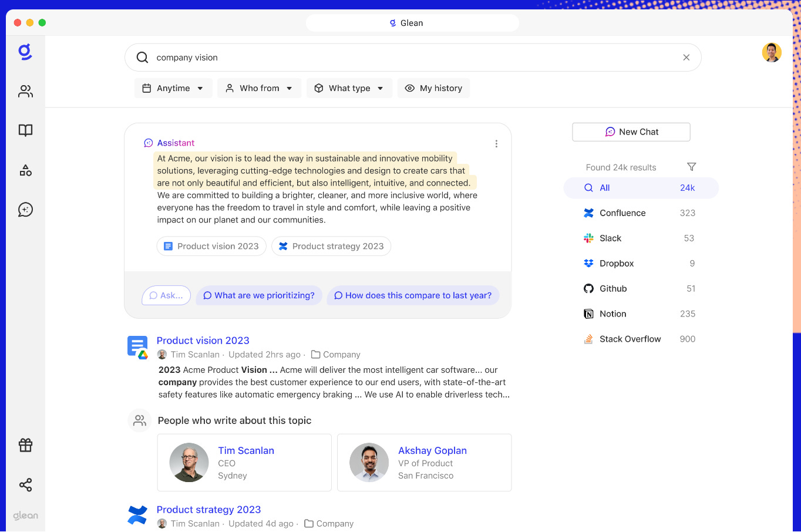Image resolution: width=801 pixels, height=532 pixels.
Task: Click the results filter funnel icon
Action: point(691,167)
